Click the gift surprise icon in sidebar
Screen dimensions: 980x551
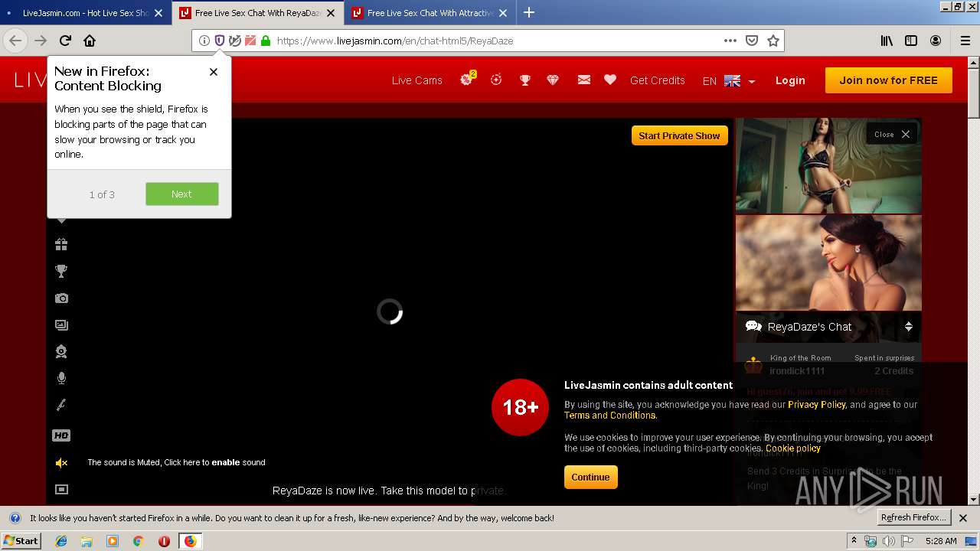pos(61,245)
